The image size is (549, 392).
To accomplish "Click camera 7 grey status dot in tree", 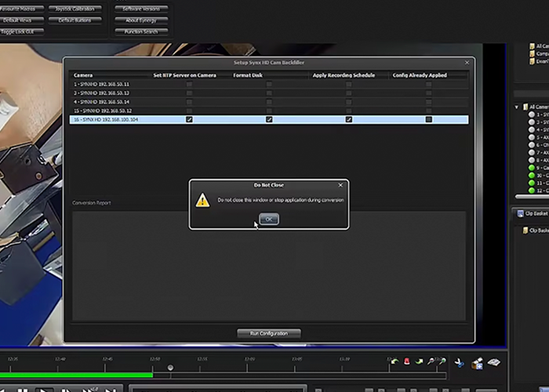I will coord(532,153).
